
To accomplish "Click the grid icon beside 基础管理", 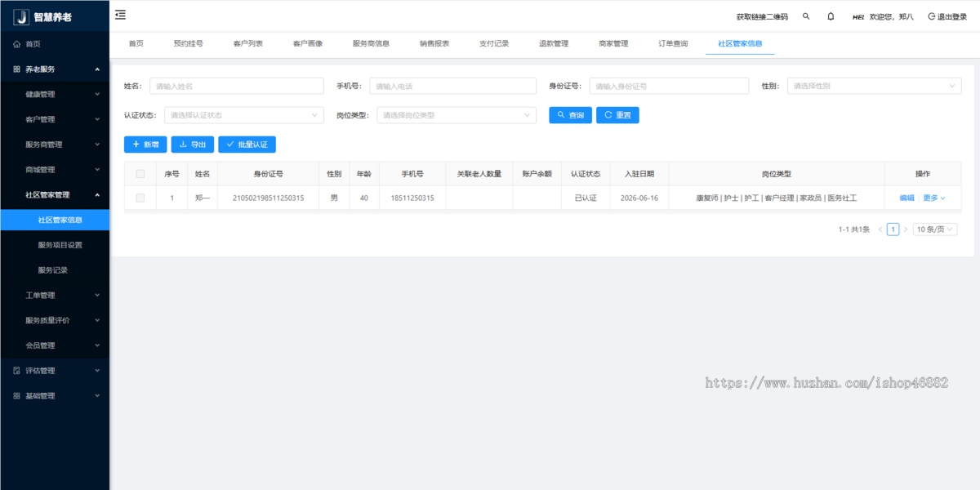I will point(17,396).
